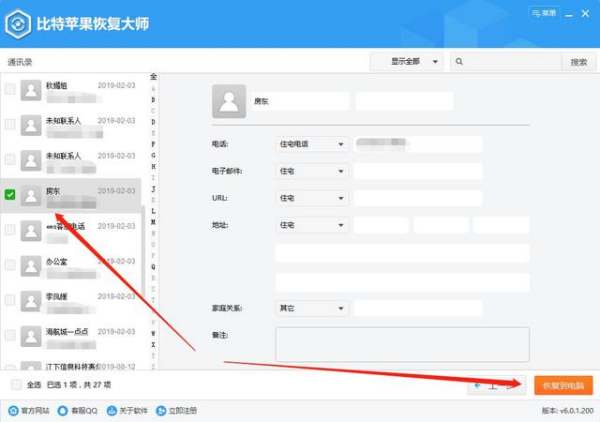Check the 客服电话 contact checkbox
600x422 pixels.
tap(10, 230)
